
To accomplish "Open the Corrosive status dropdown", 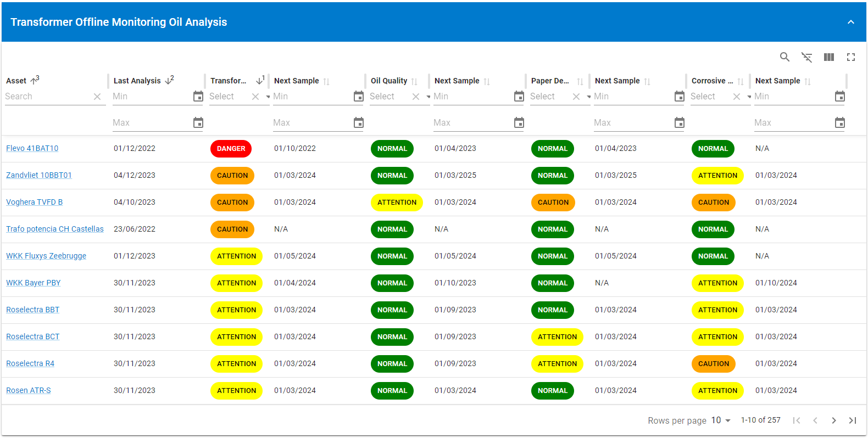I will [749, 97].
